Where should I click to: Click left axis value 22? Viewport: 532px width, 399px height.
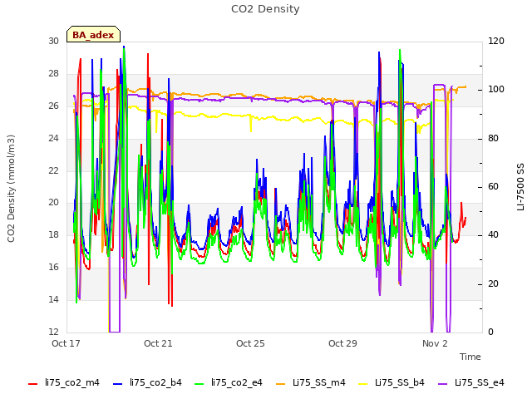53,170
